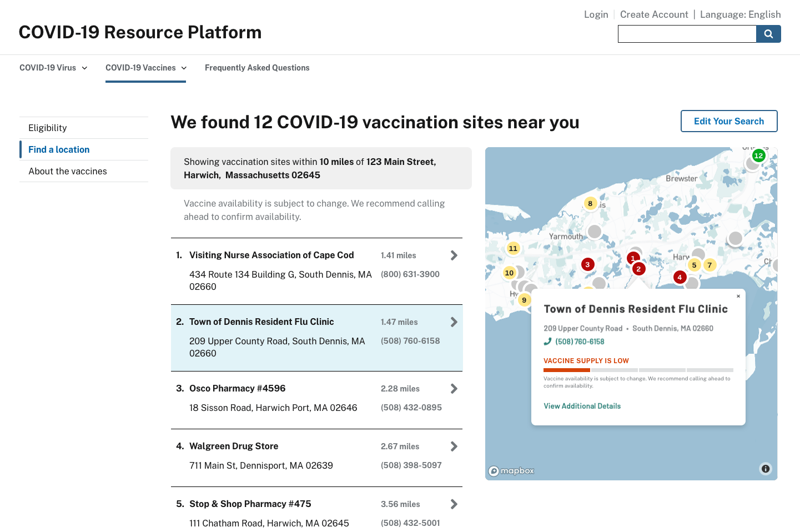This screenshot has width=800, height=532.
Task: Open Osco Pharmacy #4596 details arrow
Action: tap(454, 389)
